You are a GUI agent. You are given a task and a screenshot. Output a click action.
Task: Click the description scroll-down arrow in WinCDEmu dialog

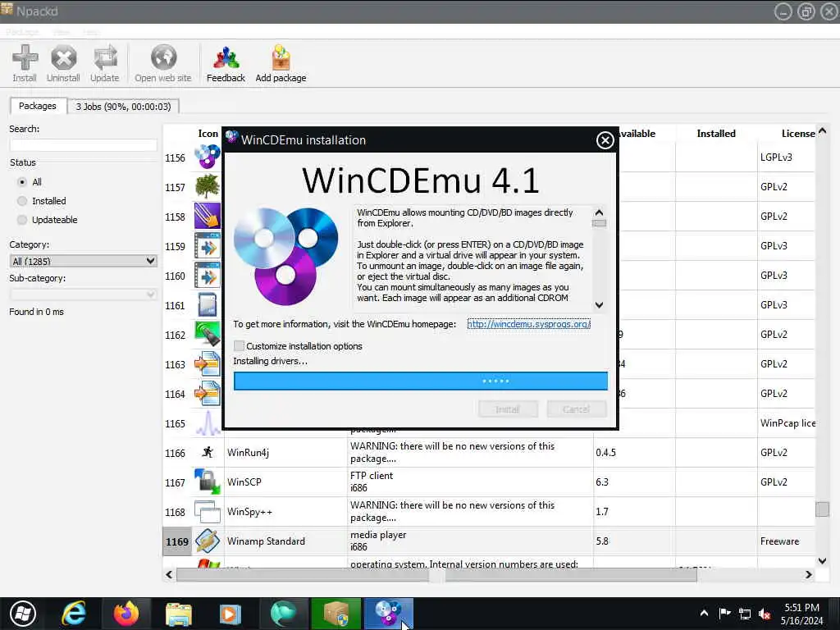[x=600, y=305]
